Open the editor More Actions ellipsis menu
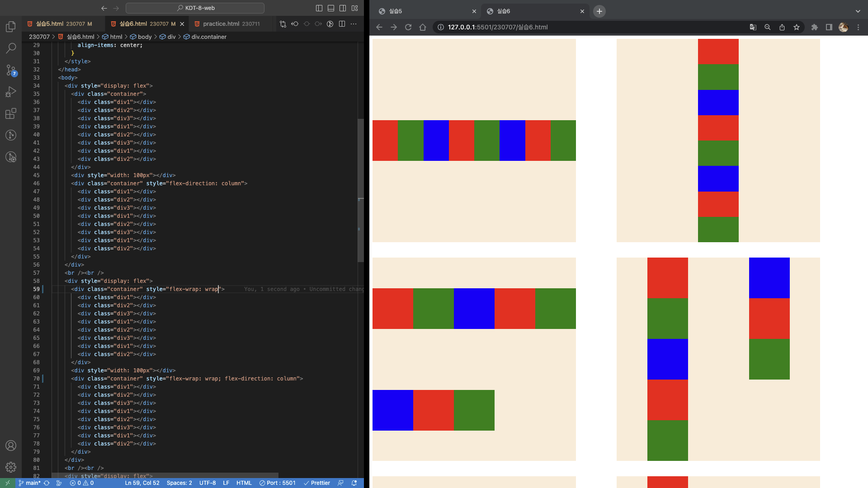868x488 pixels. tap(354, 24)
